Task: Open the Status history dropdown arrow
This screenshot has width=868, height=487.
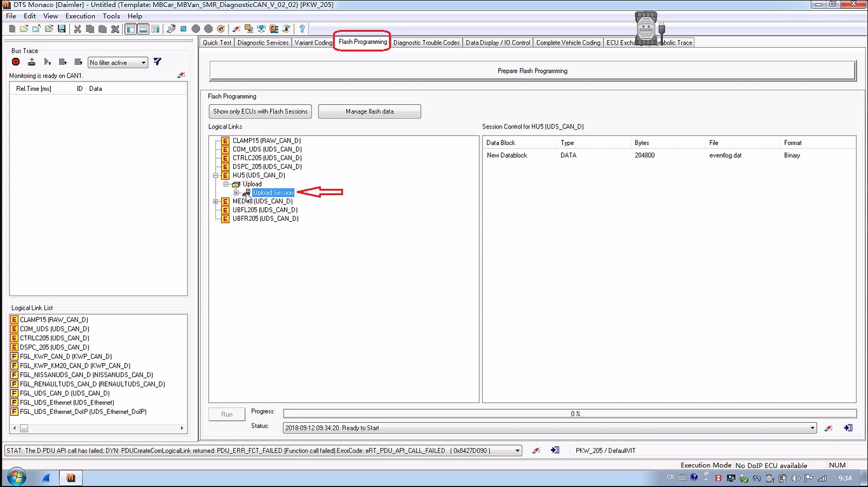Action: click(x=812, y=429)
